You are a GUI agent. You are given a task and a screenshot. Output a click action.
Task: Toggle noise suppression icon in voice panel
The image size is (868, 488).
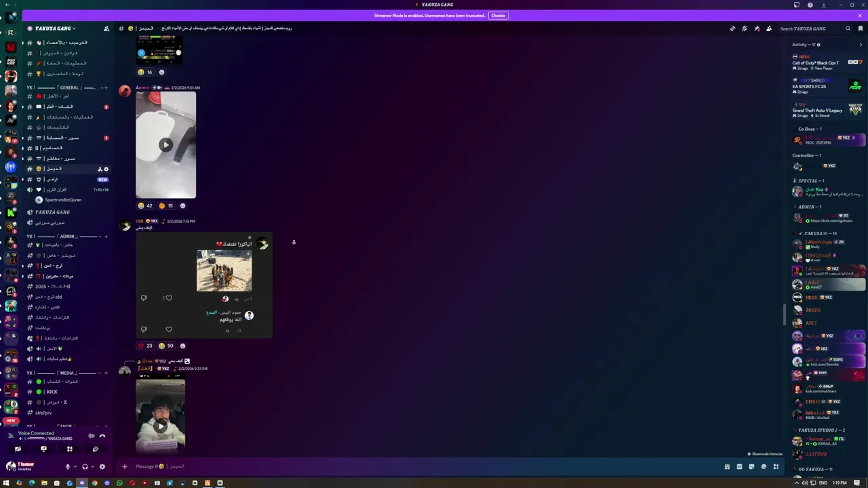pos(92,436)
